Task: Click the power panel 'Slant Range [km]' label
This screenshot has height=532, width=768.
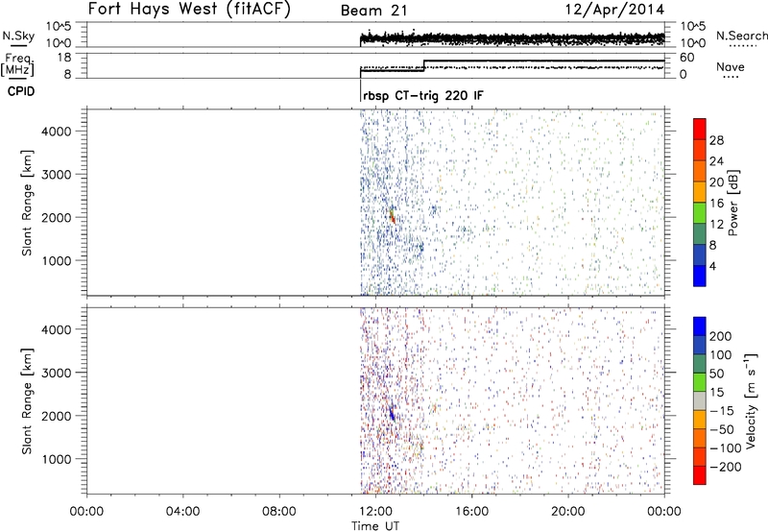Action: pos(27,203)
